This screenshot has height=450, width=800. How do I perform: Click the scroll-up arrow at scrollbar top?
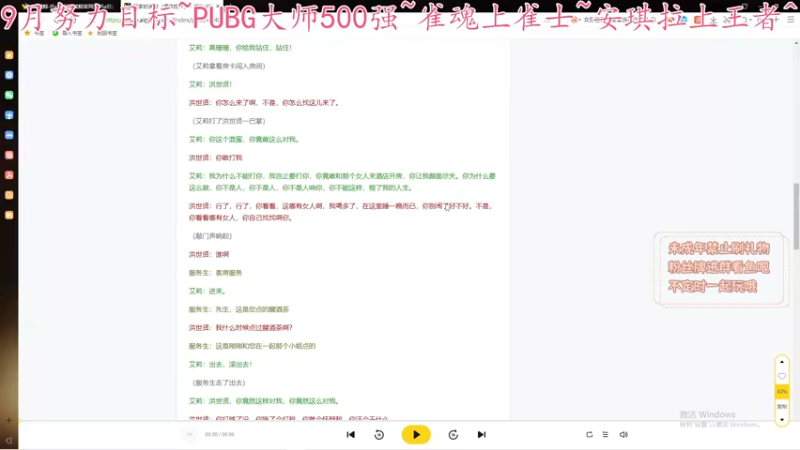(x=796, y=43)
